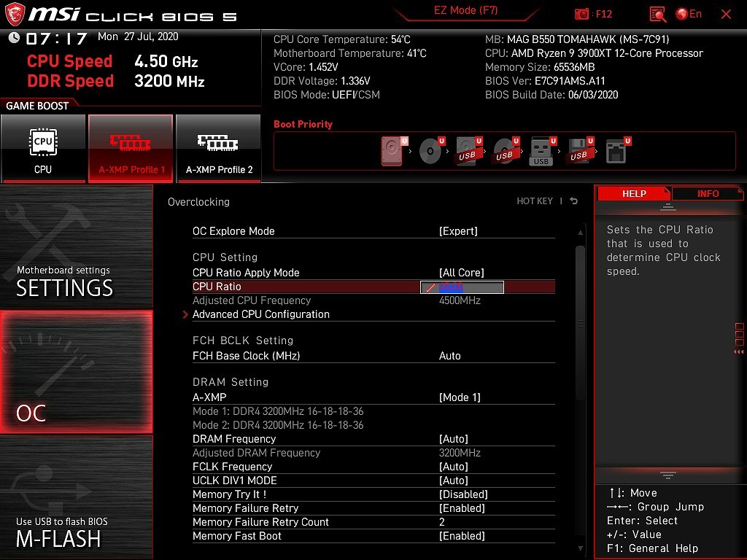Select the optical disc boot device icon
Screen dimensions: 747x560
pyautogui.click(x=430, y=152)
